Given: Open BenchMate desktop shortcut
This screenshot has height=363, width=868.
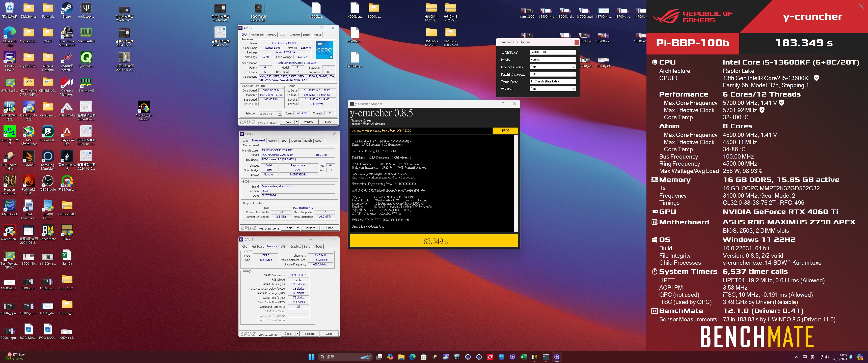Looking at the screenshot, I should [x=47, y=232].
